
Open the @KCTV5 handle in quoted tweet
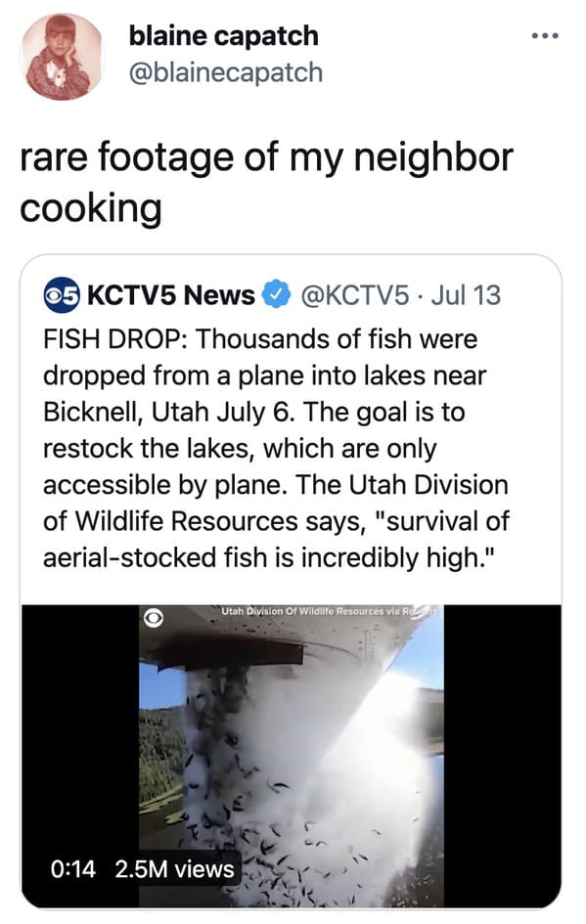355,294
